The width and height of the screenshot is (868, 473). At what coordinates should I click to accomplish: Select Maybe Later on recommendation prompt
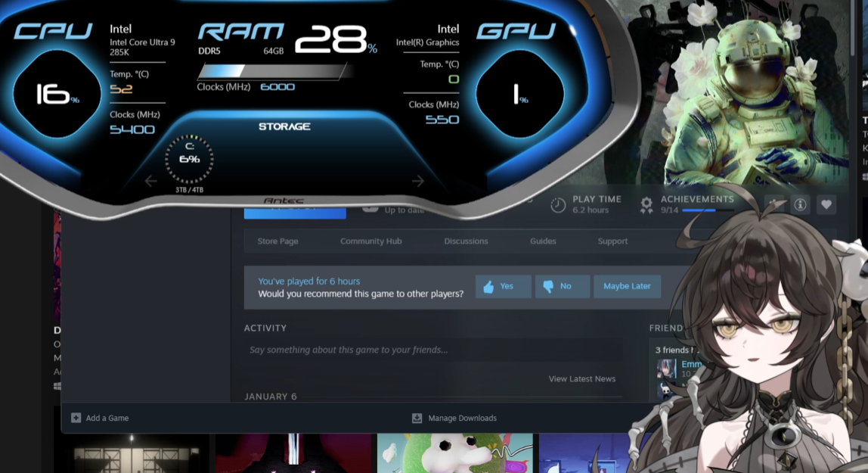tap(628, 286)
